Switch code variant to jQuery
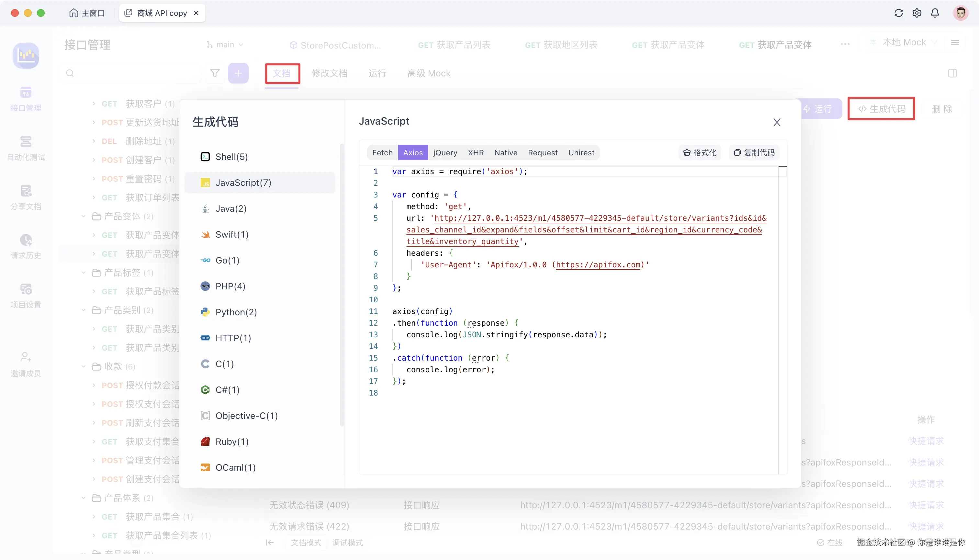 [445, 153]
